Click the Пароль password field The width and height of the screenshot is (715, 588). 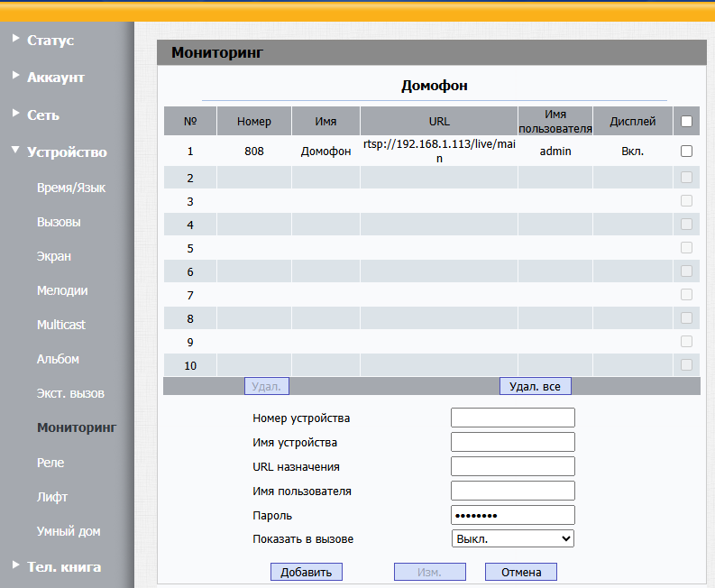tap(512, 515)
